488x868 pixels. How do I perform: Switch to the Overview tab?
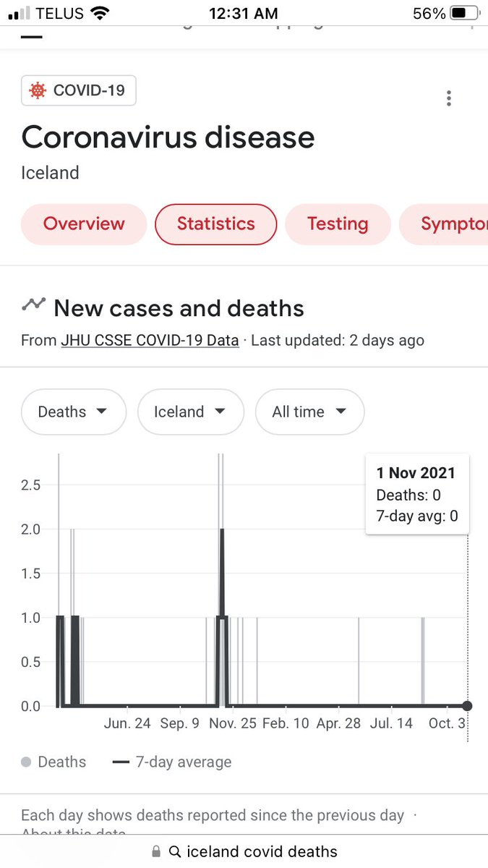coord(84,224)
